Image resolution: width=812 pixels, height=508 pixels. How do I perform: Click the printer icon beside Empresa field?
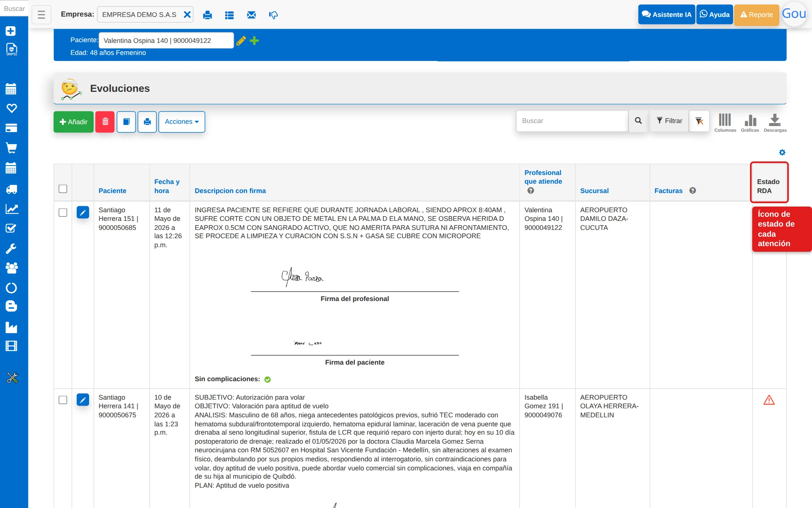tap(207, 15)
